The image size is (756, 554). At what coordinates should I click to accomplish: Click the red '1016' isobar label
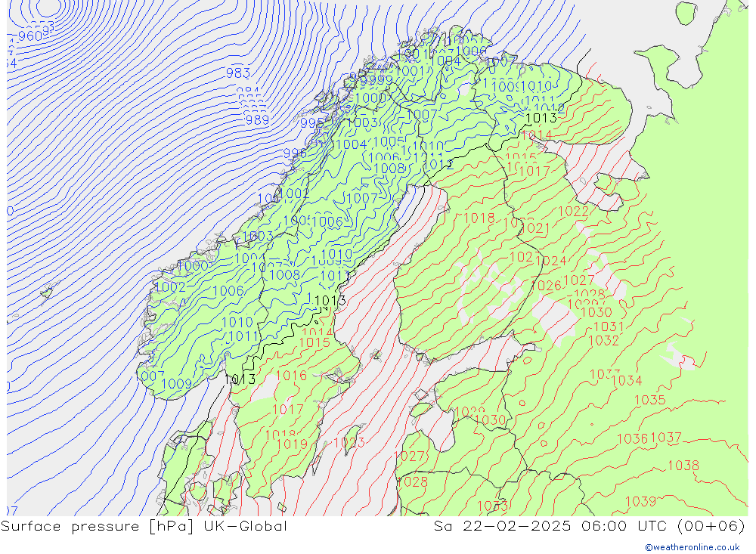coord(291,375)
